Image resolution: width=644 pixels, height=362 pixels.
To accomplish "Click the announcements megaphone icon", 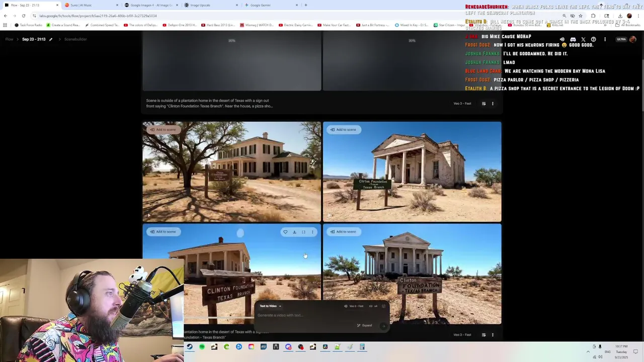I will (x=562, y=39).
